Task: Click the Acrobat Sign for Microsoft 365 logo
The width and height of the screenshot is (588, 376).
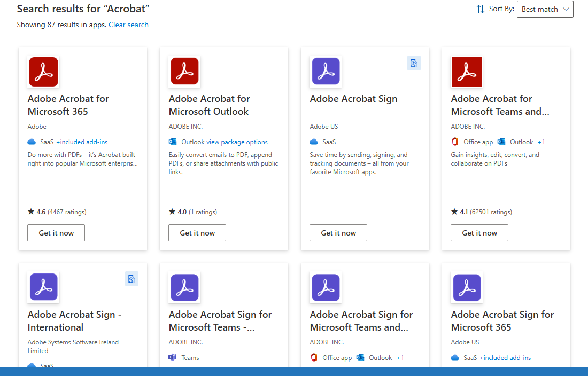Action: pyautogui.click(x=467, y=287)
